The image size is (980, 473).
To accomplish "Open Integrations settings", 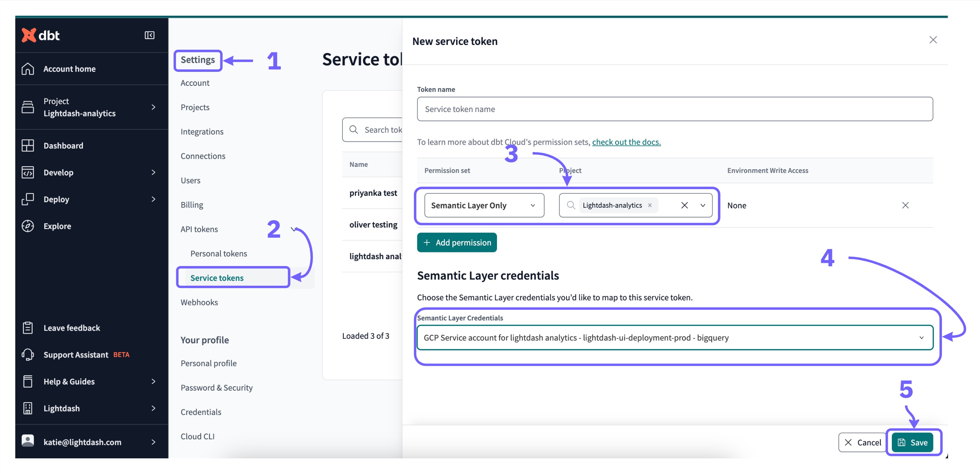I will click(202, 131).
